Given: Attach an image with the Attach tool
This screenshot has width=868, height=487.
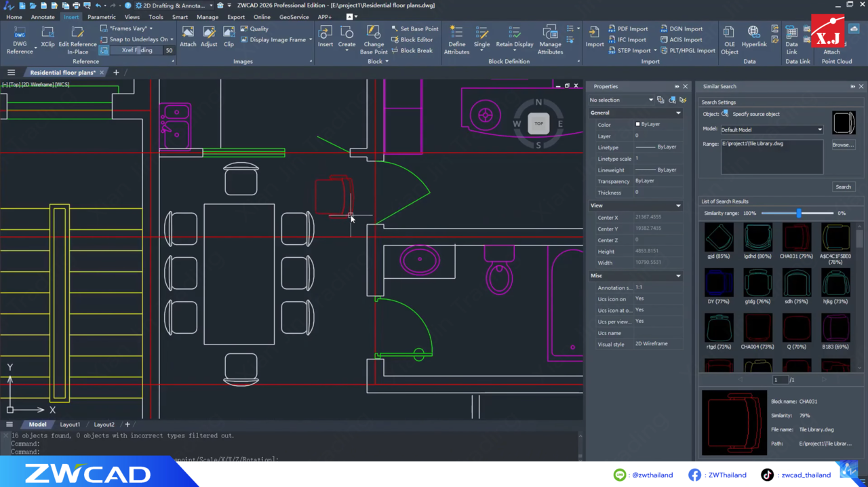Looking at the screenshot, I should pyautogui.click(x=188, y=37).
